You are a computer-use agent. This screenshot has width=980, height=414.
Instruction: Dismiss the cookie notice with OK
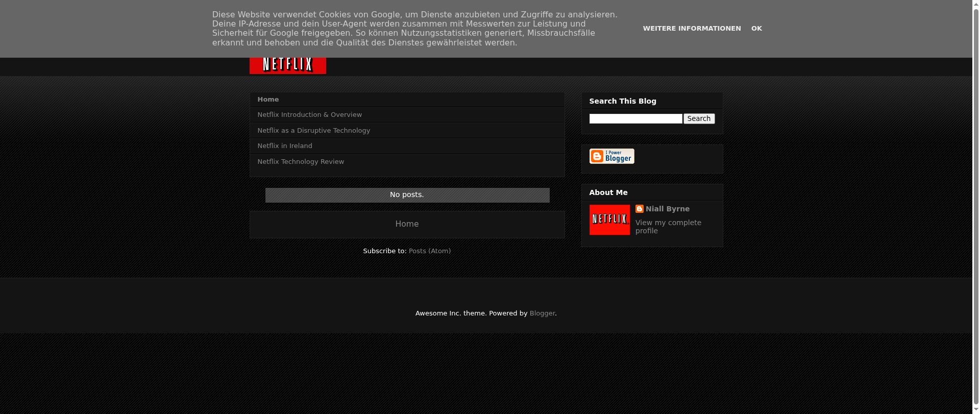756,29
